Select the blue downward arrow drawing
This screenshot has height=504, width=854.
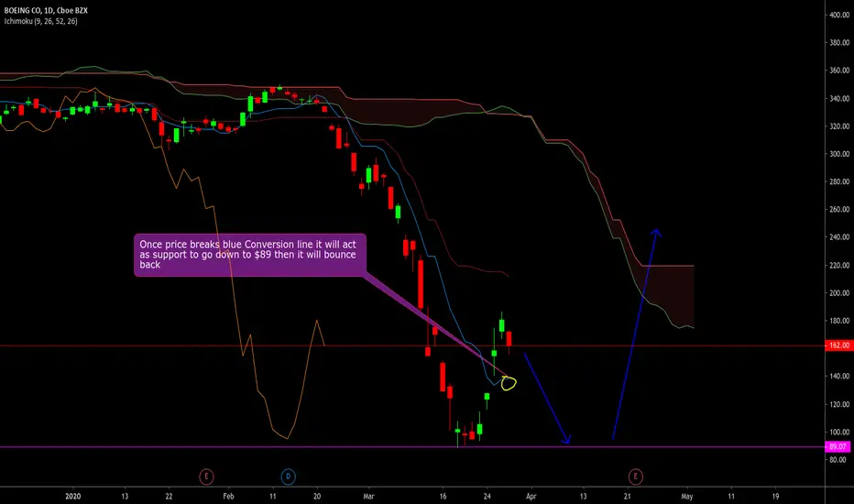(547, 399)
